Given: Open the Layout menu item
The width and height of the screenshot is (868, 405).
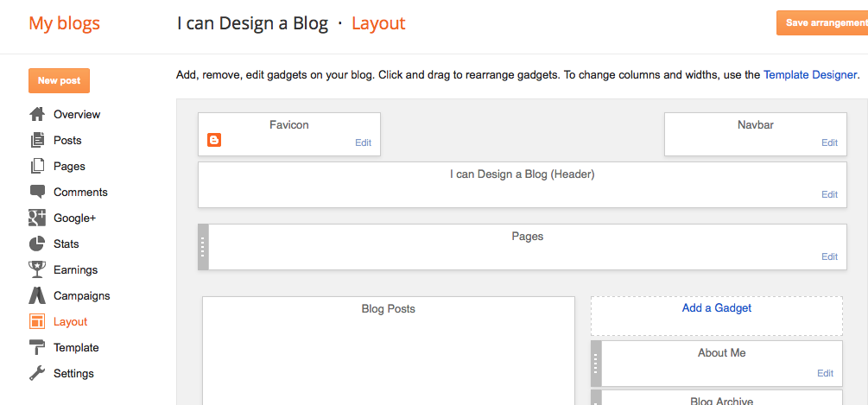Looking at the screenshot, I should pos(70,321).
